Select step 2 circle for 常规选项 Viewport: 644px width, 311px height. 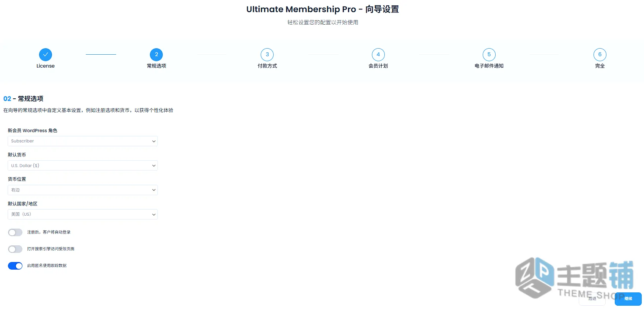(x=156, y=55)
